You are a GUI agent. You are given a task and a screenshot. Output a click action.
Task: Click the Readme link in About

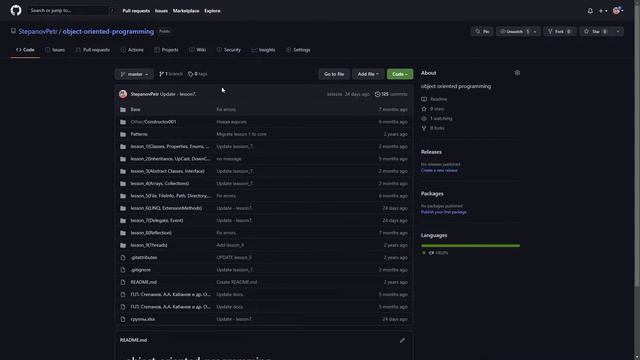434,99
